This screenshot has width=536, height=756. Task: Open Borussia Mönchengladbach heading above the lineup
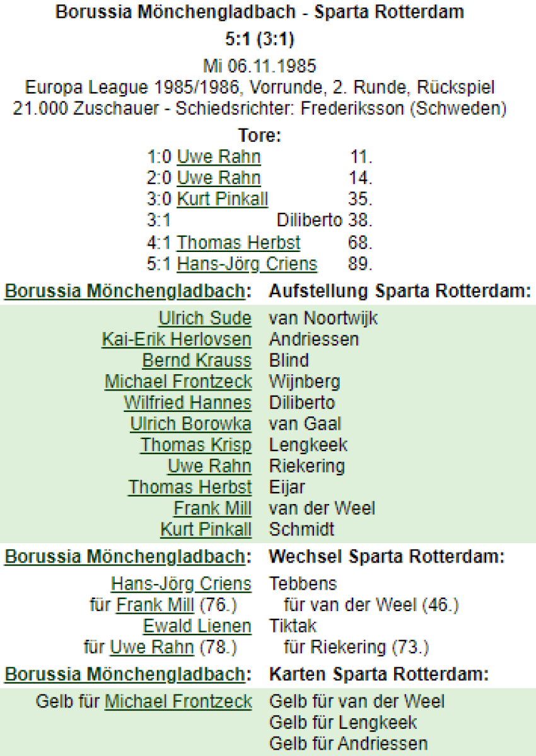[124, 292]
